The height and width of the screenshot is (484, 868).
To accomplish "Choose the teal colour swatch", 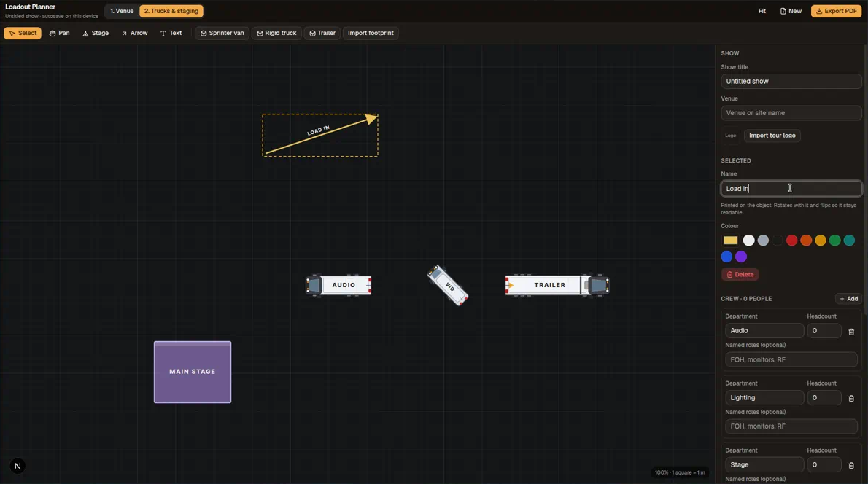I will click(849, 240).
